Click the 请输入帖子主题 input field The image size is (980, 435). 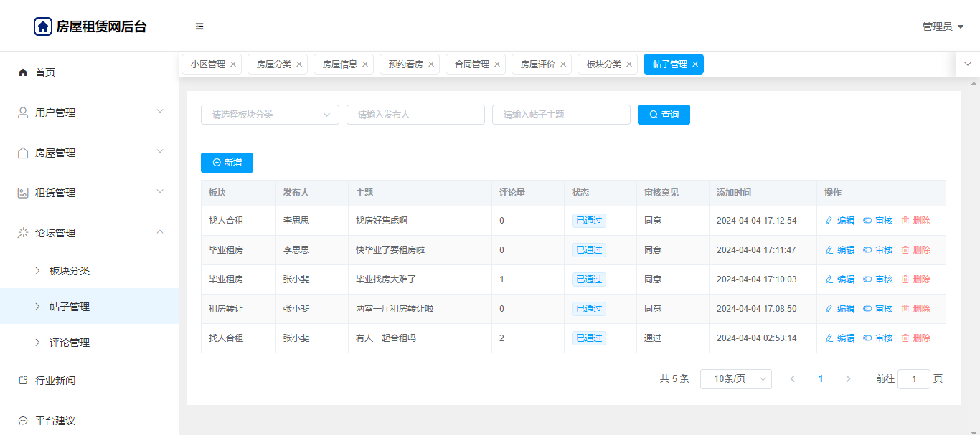pos(561,115)
